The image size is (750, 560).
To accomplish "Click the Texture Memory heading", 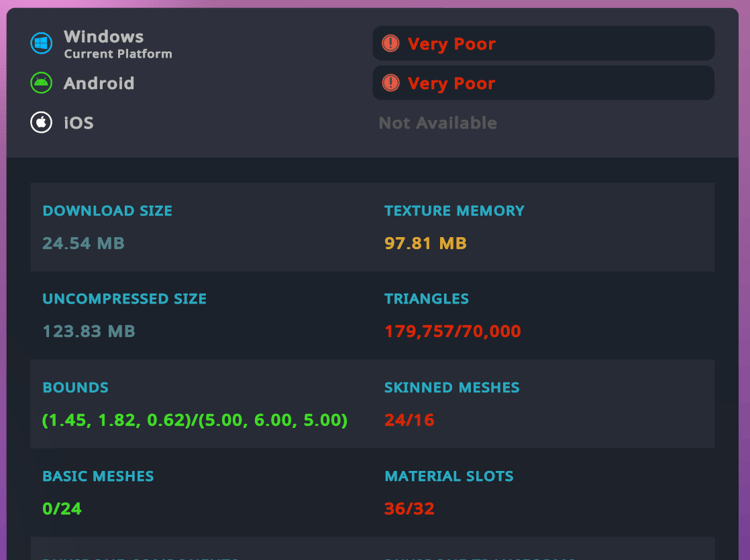I will (454, 210).
